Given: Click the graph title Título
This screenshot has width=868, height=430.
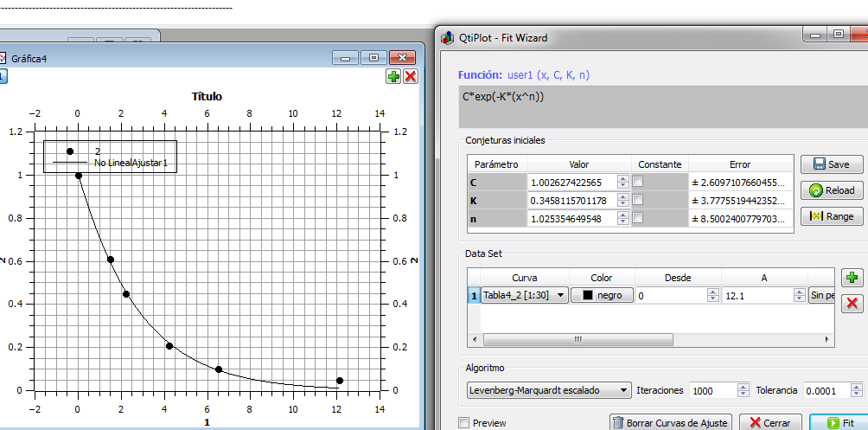Looking at the screenshot, I should point(207,96).
